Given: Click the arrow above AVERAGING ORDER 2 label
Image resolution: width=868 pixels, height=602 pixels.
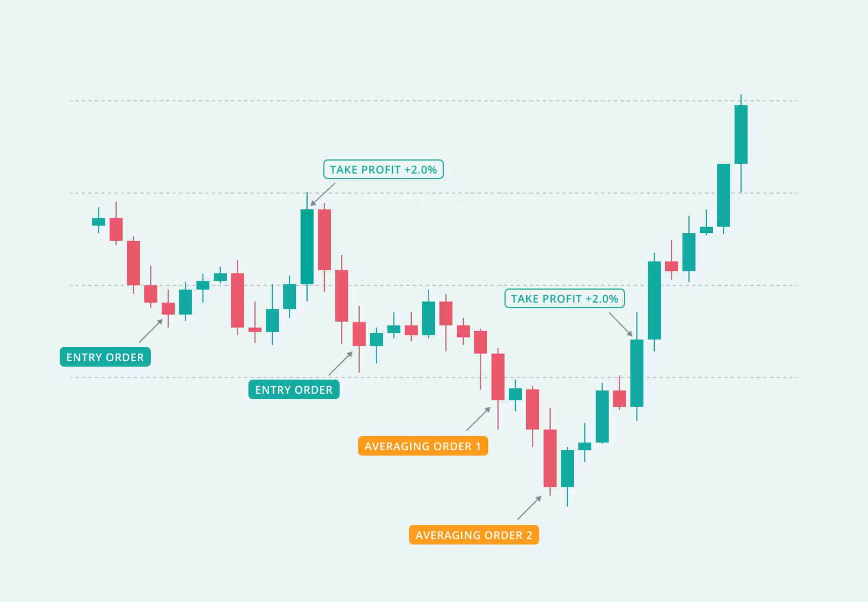Looking at the screenshot, I should coord(529,508).
